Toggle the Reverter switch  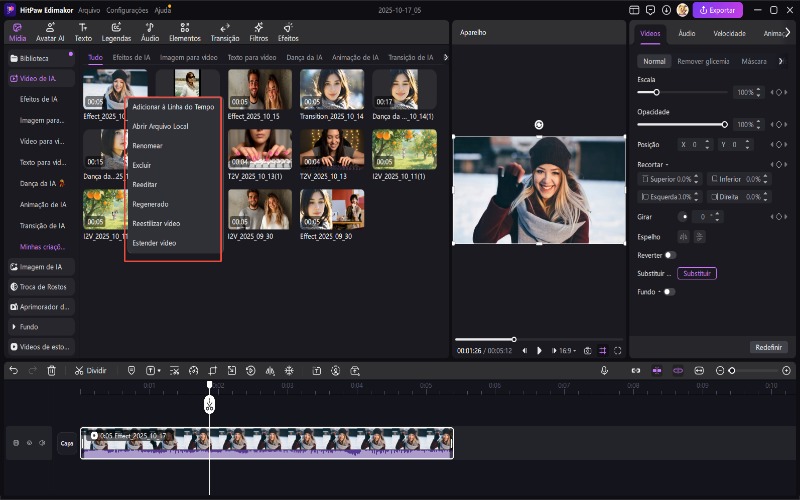click(x=670, y=255)
